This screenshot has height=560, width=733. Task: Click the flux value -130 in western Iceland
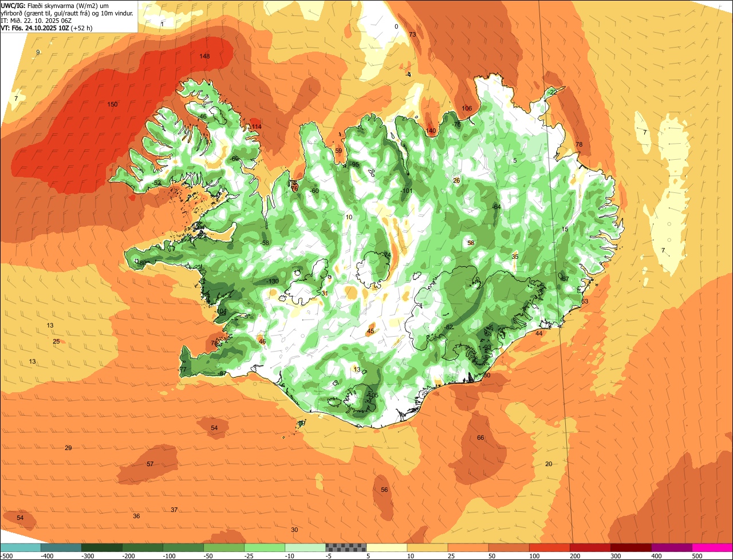click(273, 281)
